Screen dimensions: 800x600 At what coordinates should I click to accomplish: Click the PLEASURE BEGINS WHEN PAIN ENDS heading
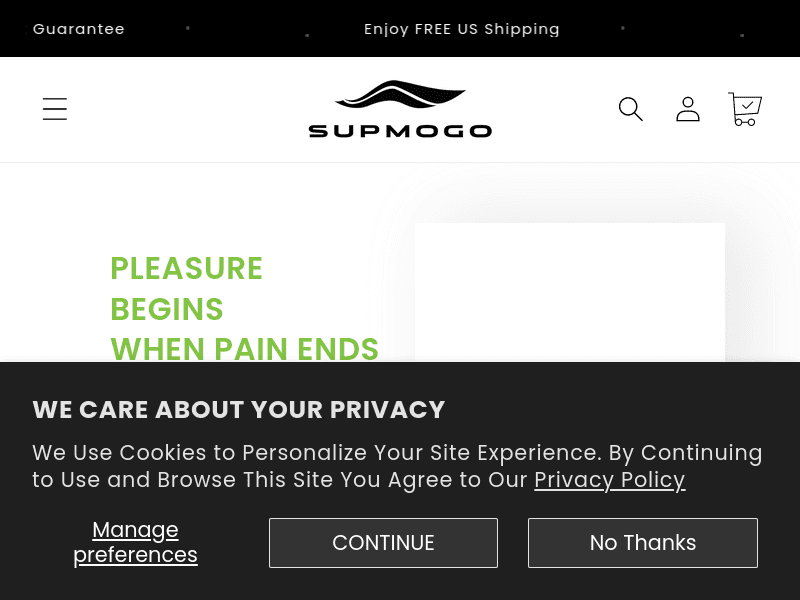245,309
